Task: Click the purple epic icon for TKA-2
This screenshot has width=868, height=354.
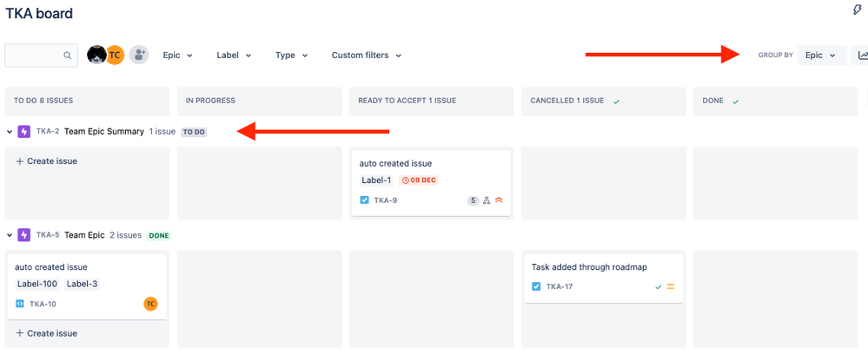Action: pyautogui.click(x=23, y=132)
